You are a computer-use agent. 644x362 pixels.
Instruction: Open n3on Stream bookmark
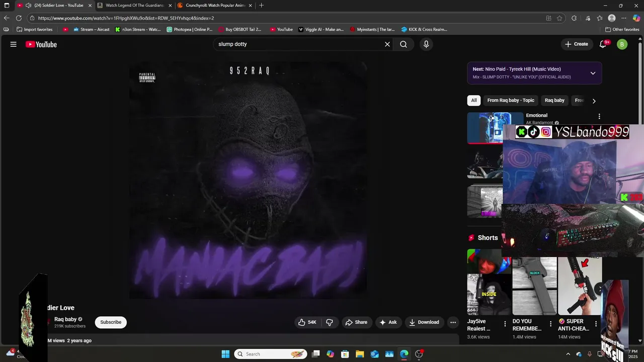tap(138, 30)
